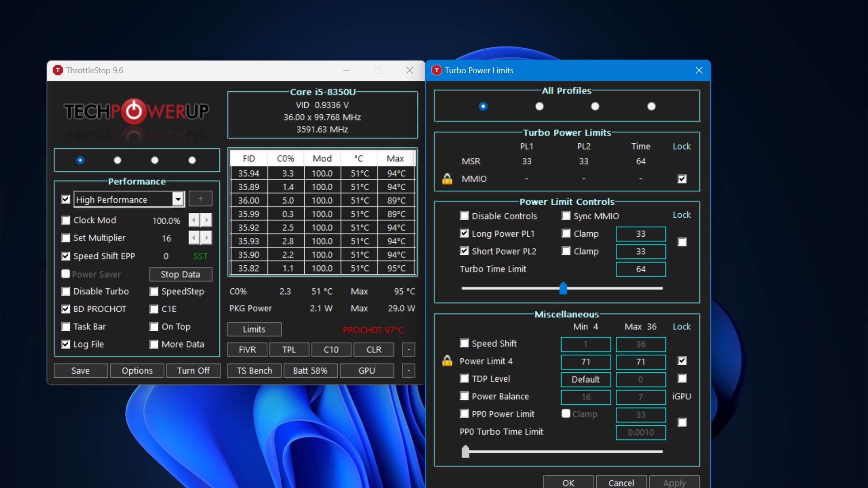
Task: Click the Power Limit 4 minimum field
Action: pyautogui.click(x=586, y=361)
